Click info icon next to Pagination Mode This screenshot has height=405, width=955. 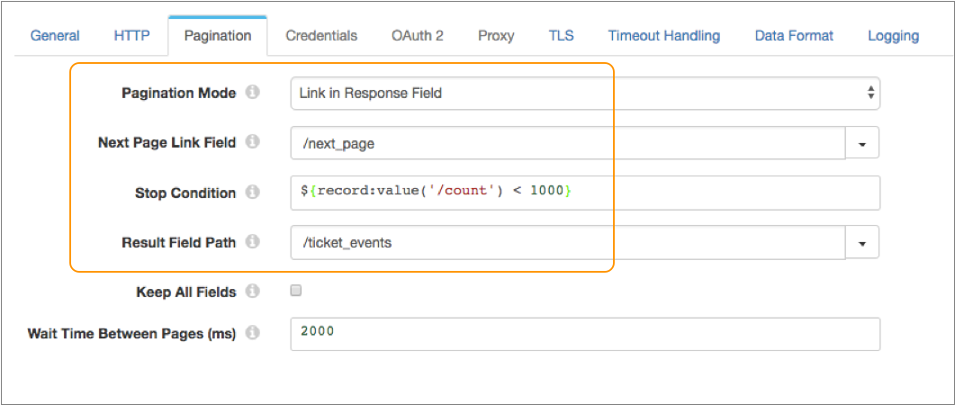253,93
